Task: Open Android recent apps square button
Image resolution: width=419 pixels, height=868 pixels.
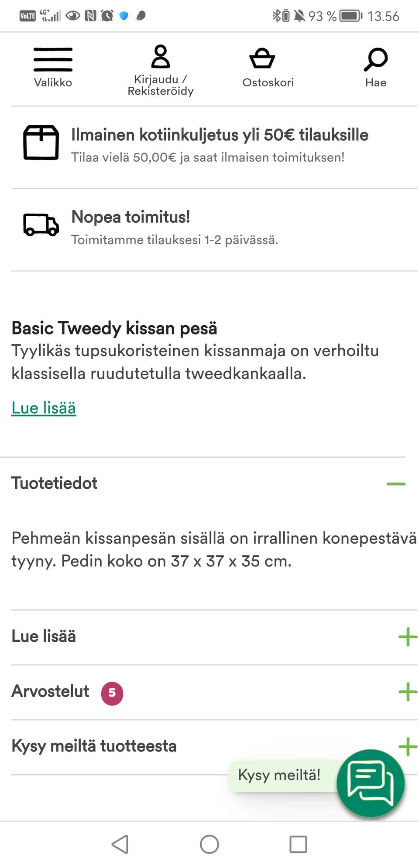Action: coord(298,844)
